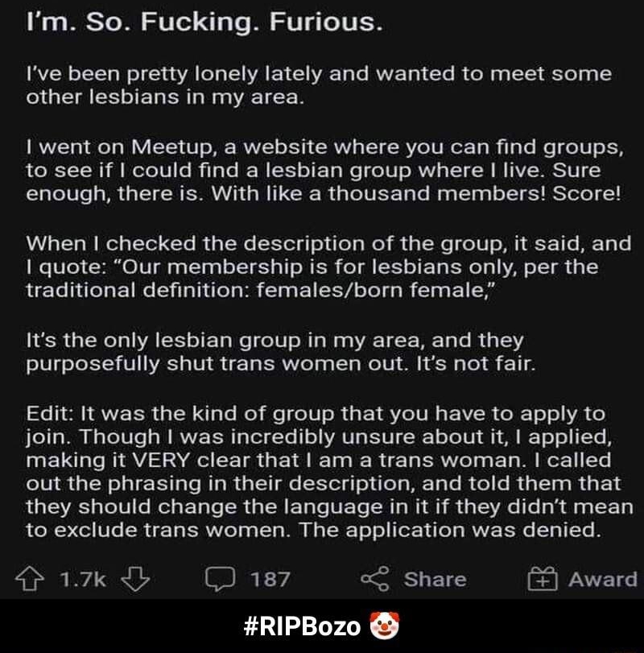This screenshot has height=653, width=644.
Task: Click the sentence "The application was denied."
Action: click(451, 530)
